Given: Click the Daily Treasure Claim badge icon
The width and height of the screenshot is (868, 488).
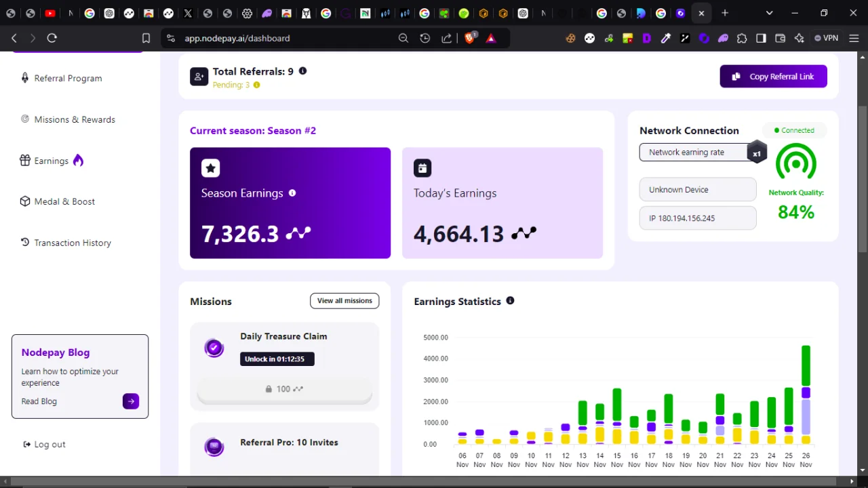Looking at the screenshot, I should (214, 348).
